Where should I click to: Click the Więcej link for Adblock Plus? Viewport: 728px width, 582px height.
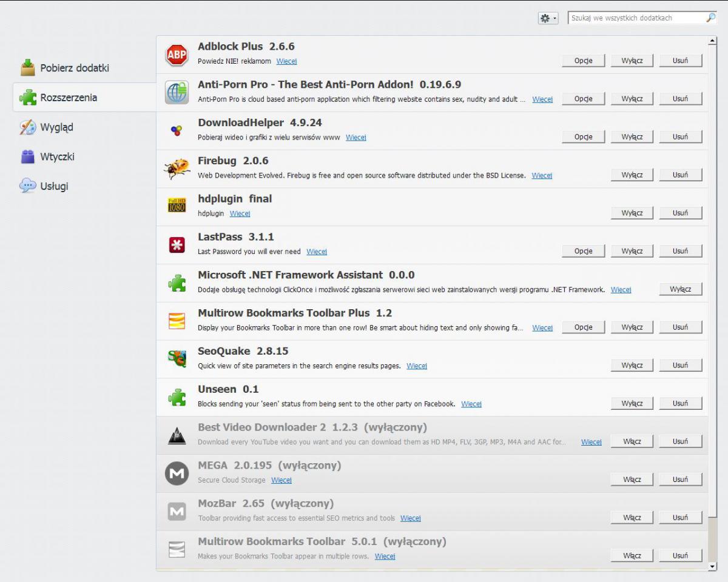click(x=287, y=61)
